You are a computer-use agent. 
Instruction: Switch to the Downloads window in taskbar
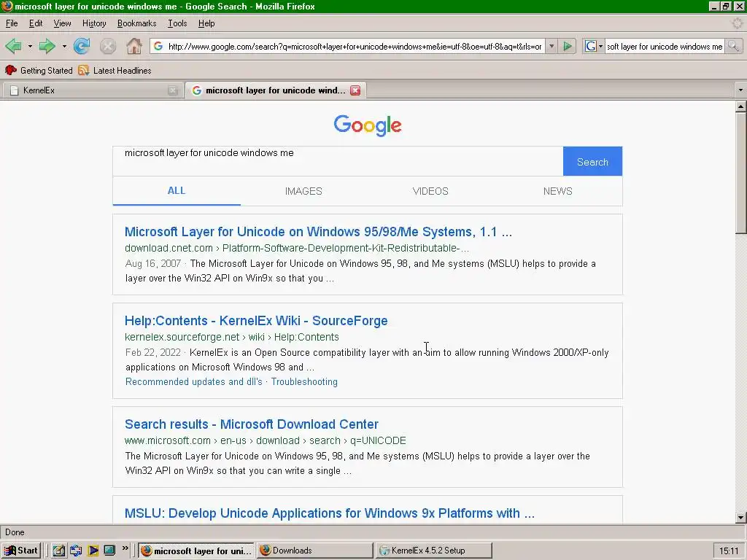pos(315,551)
